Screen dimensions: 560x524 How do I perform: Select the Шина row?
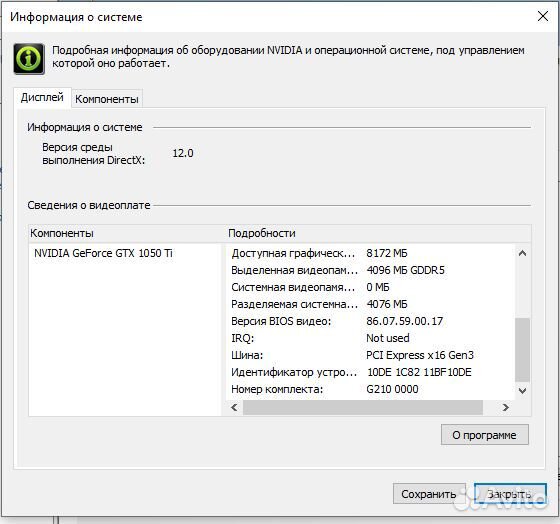371,355
